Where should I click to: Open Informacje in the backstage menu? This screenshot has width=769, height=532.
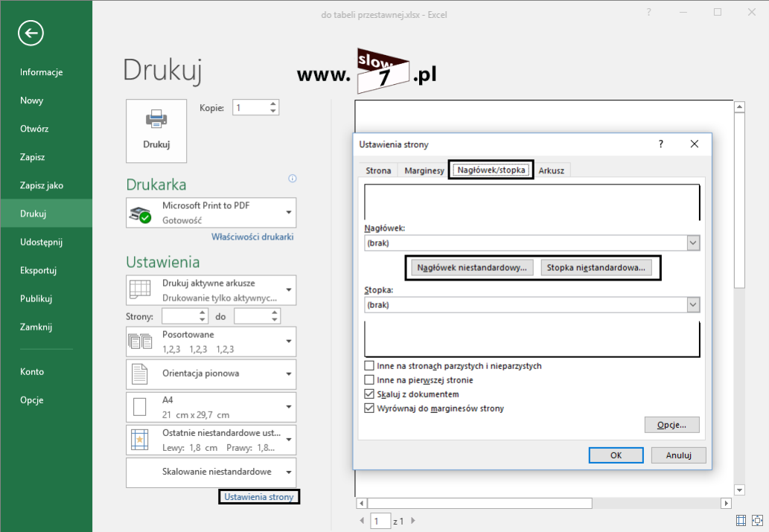click(41, 72)
